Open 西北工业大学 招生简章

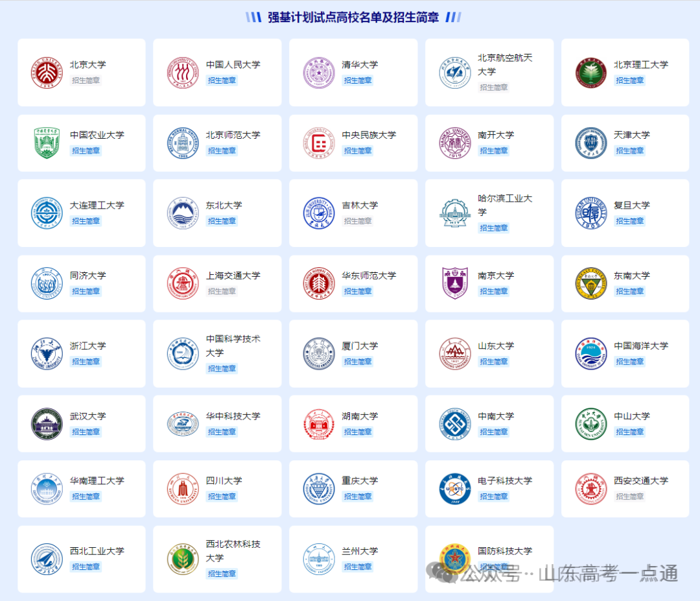[x=85, y=567]
